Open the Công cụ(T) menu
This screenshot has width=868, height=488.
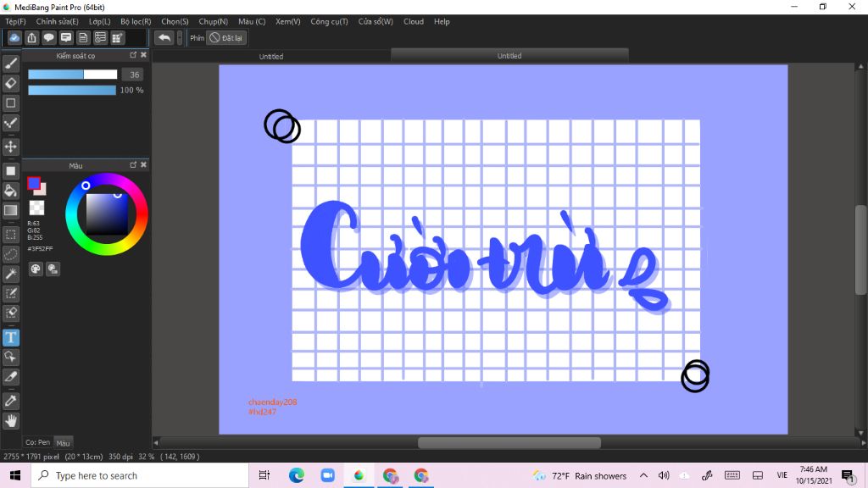pos(330,21)
